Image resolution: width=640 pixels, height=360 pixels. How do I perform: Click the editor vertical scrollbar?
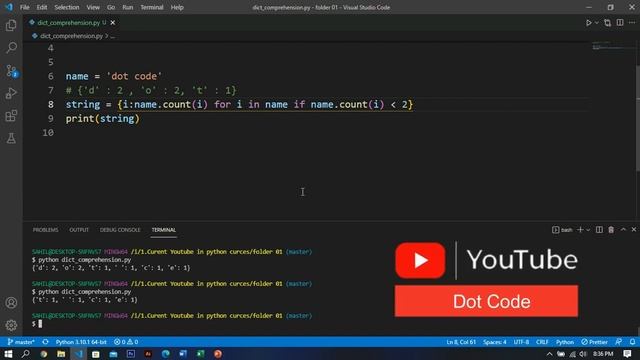(x=638, y=118)
